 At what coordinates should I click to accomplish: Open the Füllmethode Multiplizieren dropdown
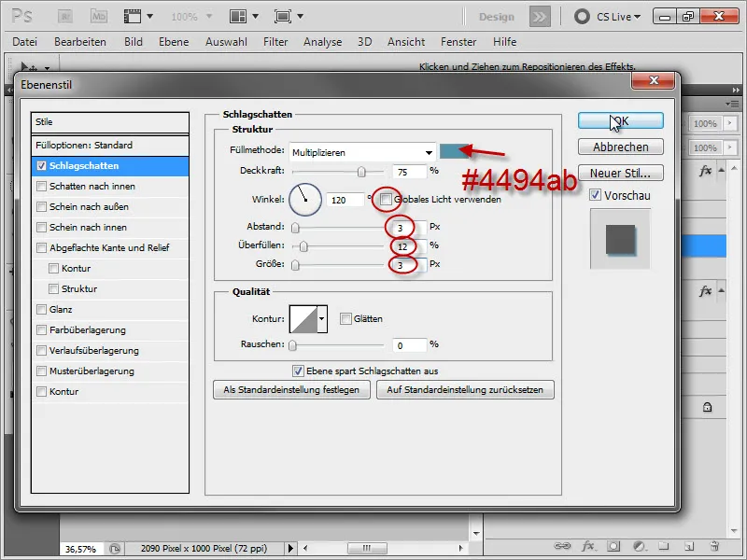[x=362, y=152]
